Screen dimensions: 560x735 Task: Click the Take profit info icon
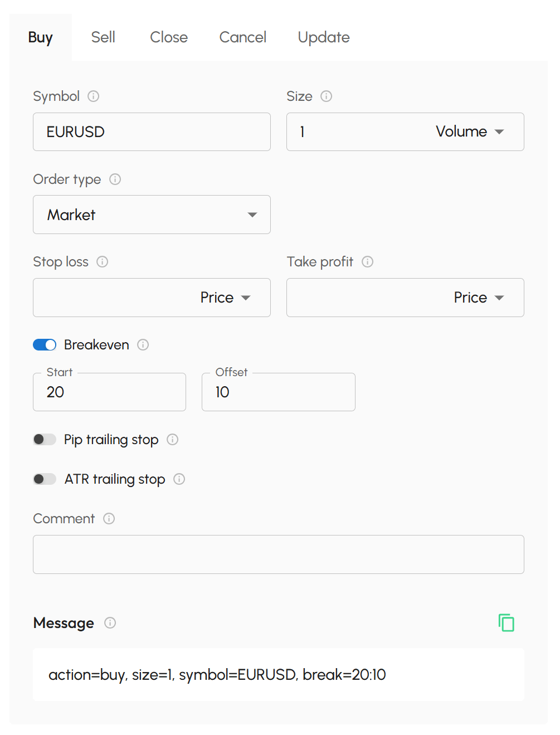(368, 262)
